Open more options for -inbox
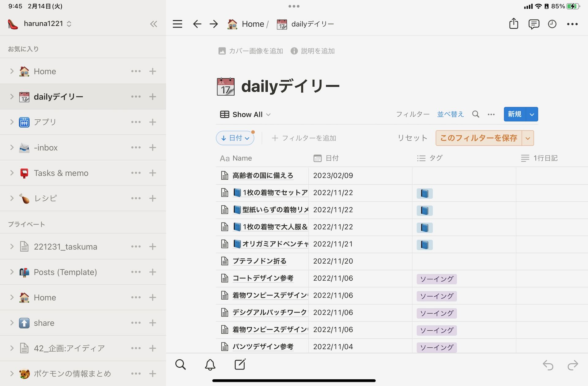 136,148
